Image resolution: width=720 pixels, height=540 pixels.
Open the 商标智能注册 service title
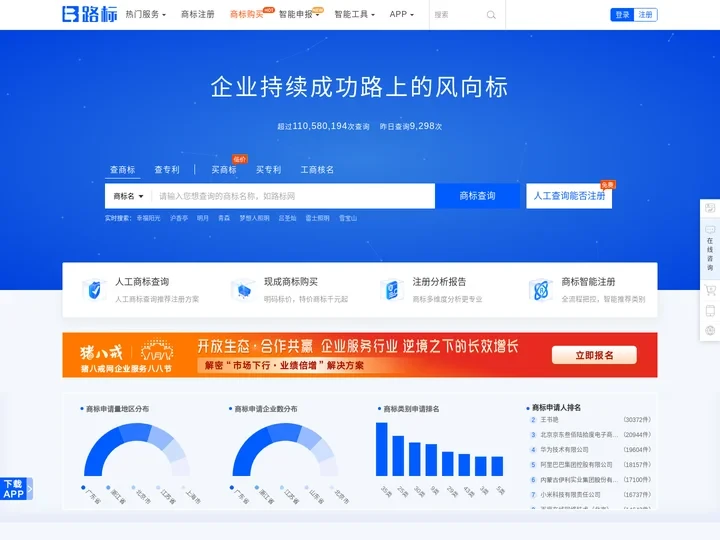point(588,281)
